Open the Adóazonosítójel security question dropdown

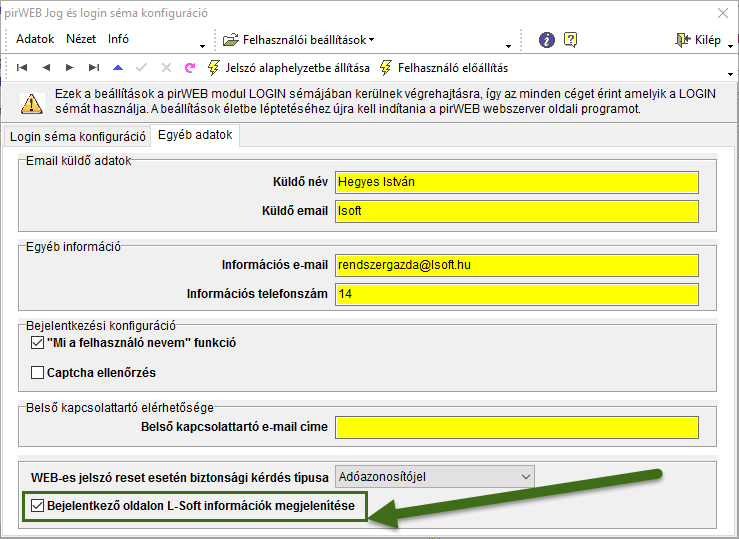[525, 476]
